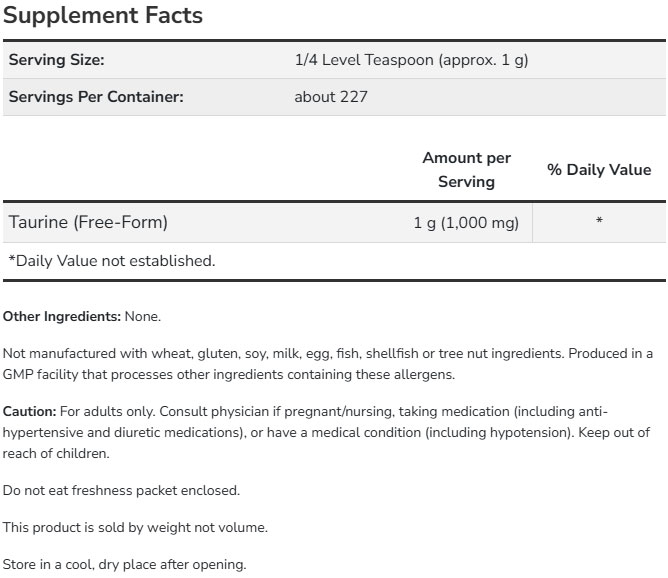
Task: Click the about 227 servings value
Action: [331, 97]
